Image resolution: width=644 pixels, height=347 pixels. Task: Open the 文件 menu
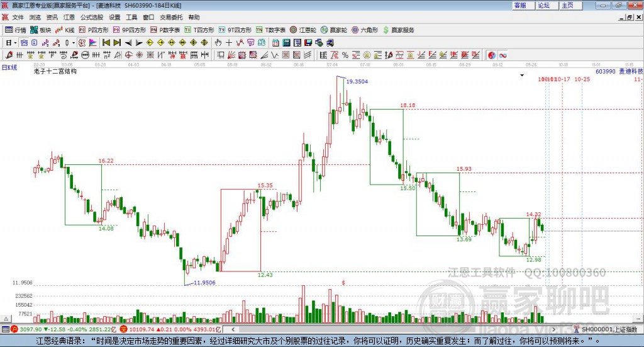(18, 17)
